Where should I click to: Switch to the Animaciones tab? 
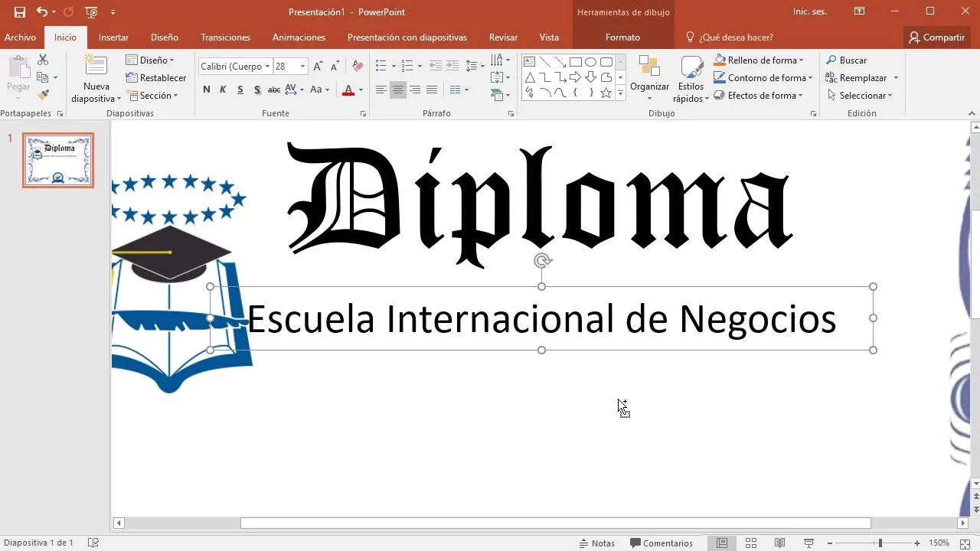point(299,37)
